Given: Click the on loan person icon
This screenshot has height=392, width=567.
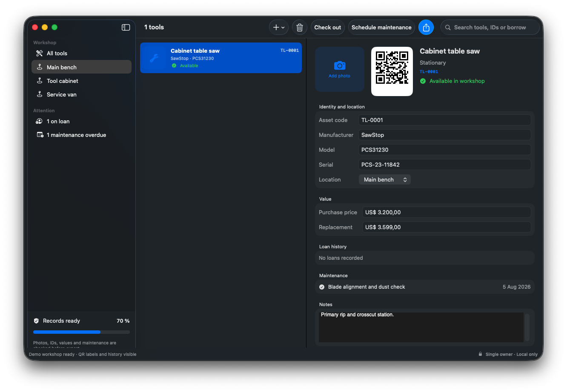Looking at the screenshot, I should coord(39,121).
